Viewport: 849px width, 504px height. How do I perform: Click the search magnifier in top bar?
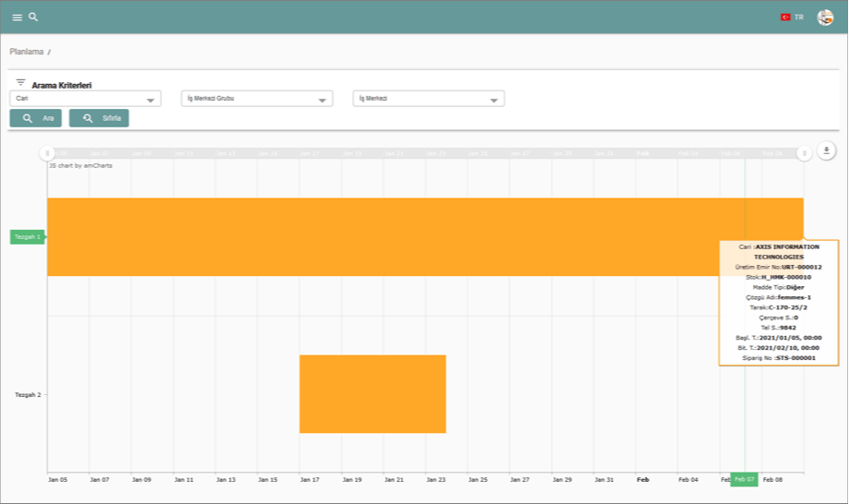coord(33,17)
